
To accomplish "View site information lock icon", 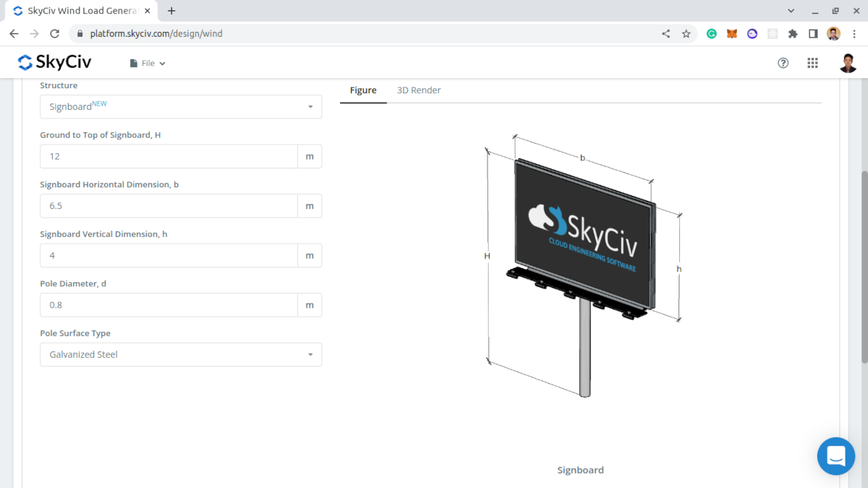I will tap(80, 33).
